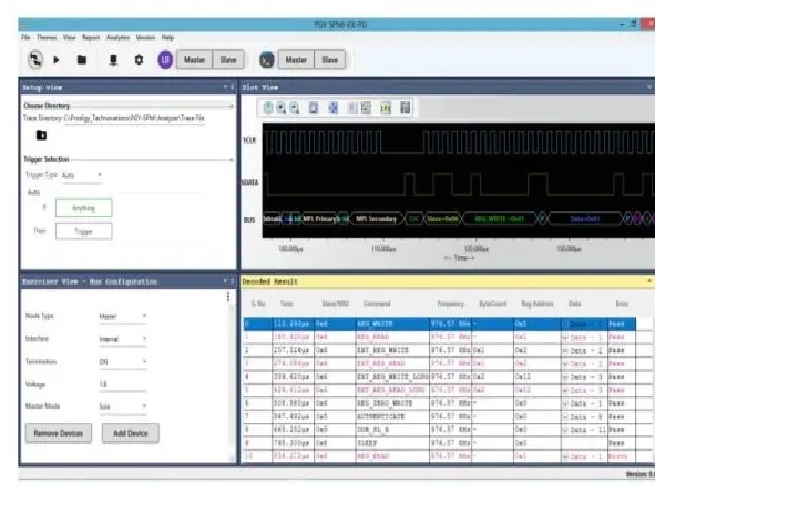The height and width of the screenshot is (511, 808).
Task: Collapse Decoded Result panel with header arrow
Action: pos(649,281)
